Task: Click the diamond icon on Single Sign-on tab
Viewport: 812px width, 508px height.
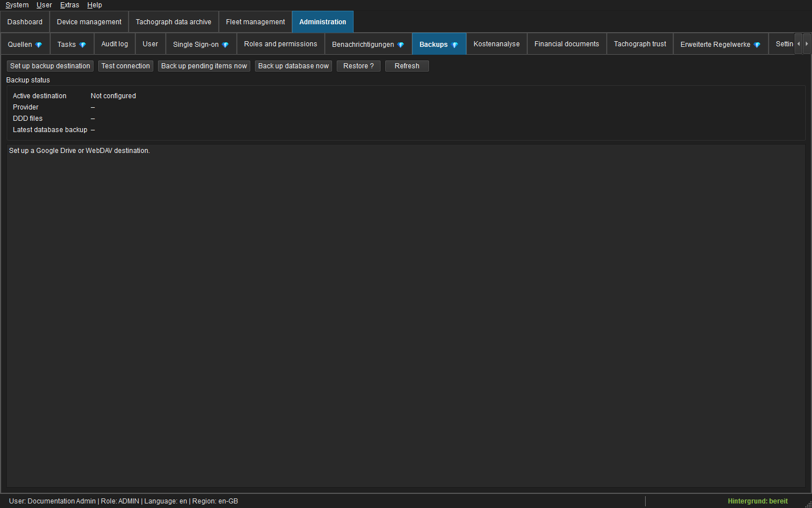Action: 226,45
